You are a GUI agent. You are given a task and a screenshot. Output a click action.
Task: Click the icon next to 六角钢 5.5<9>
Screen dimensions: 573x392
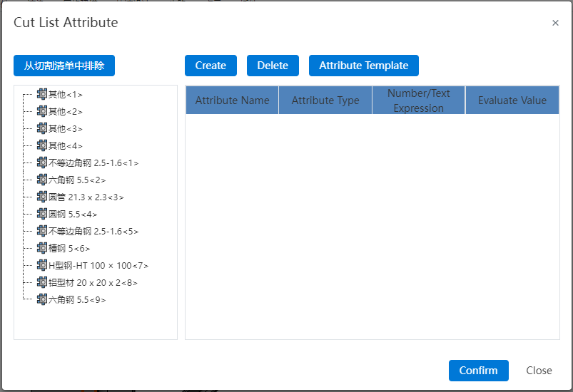tap(42, 299)
